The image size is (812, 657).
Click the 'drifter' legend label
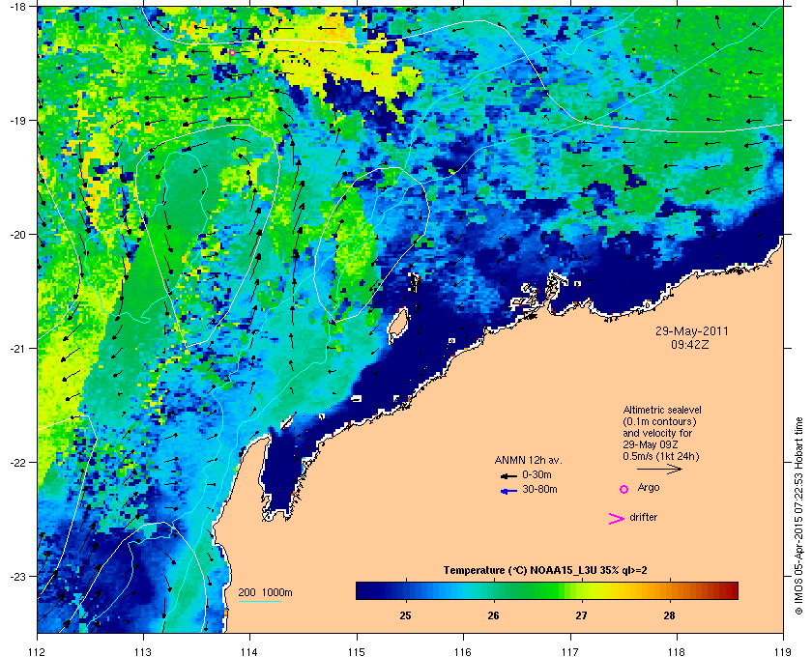point(643,517)
